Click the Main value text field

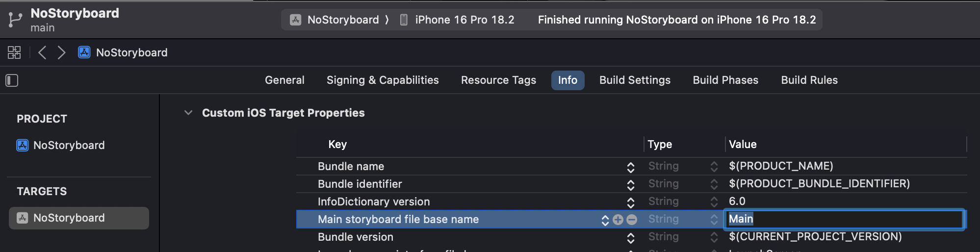click(x=845, y=219)
